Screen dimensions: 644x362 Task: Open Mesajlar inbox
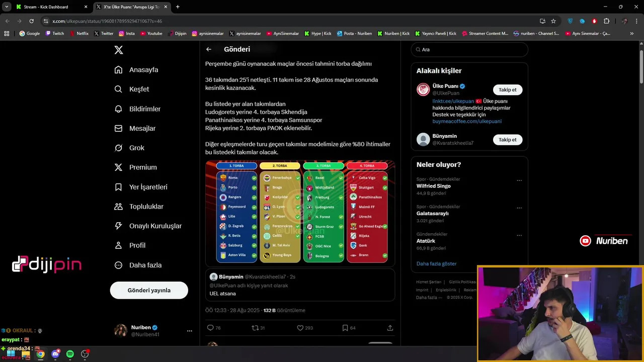(x=135, y=128)
